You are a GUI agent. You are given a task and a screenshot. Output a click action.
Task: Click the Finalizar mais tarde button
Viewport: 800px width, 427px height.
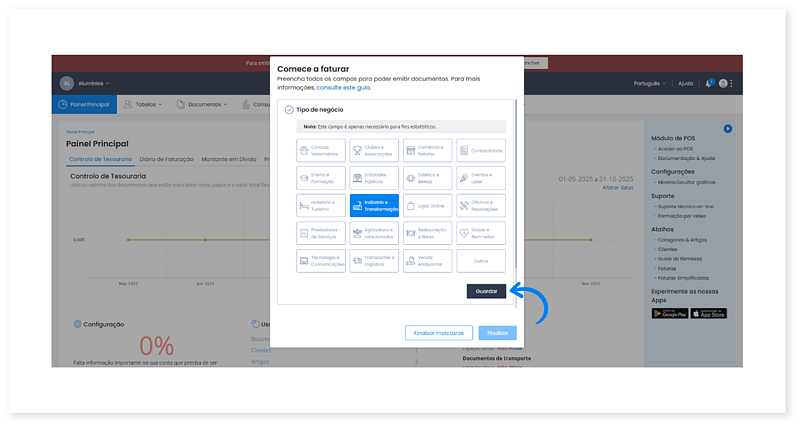[x=438, y=333]
